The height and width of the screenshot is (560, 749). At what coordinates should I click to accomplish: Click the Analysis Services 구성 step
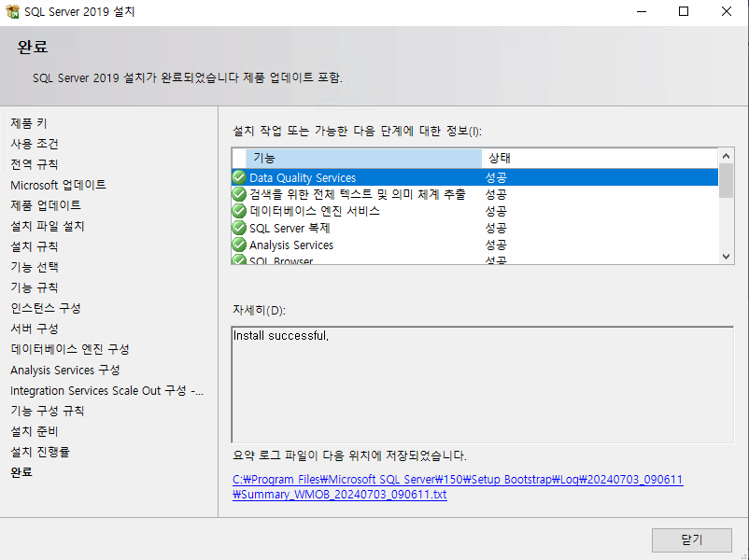pos(65,370)
